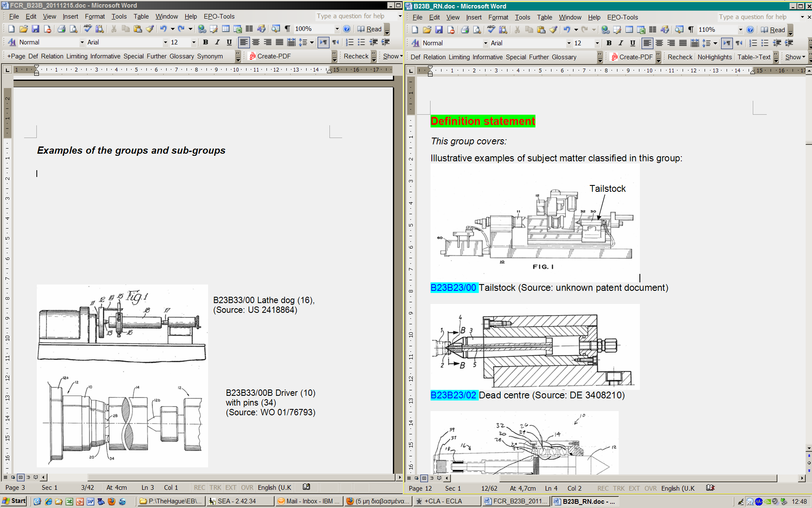Click Print icon in right Word window
Viewport: 812px width, 508px height.
[x=465, y=30]
